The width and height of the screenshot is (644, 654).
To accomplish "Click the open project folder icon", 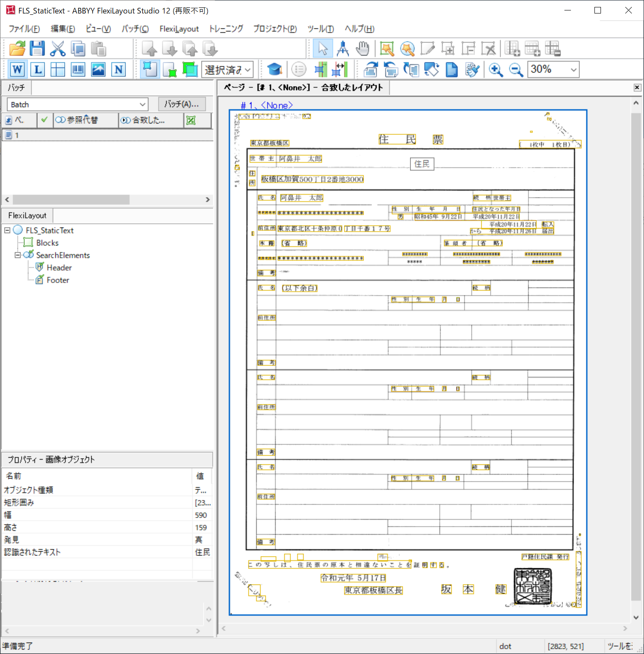I will point(17,48).
